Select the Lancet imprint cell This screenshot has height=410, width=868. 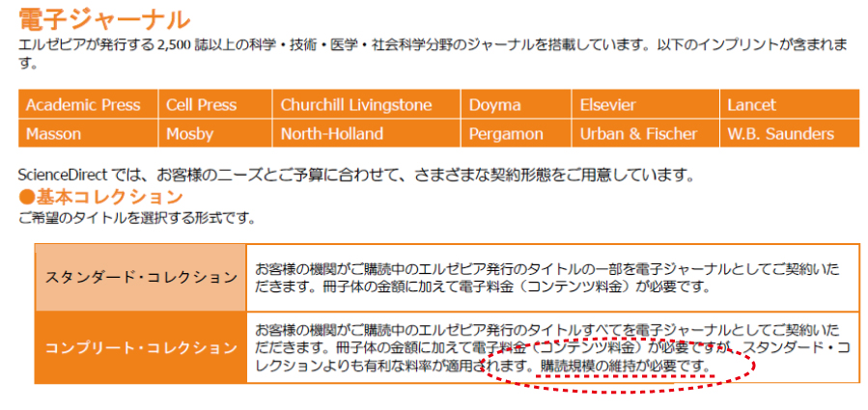pyautogui.click(x=790, y=104)
